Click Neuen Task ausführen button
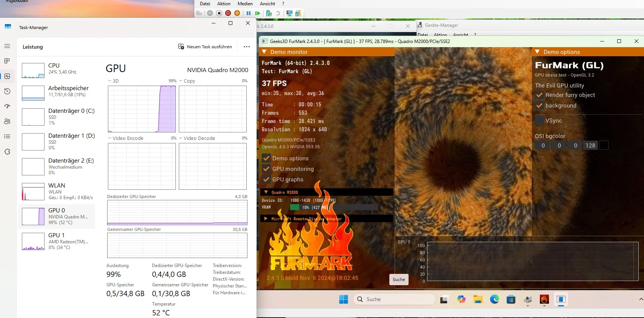The image size is (644, 318). [205, 47]
